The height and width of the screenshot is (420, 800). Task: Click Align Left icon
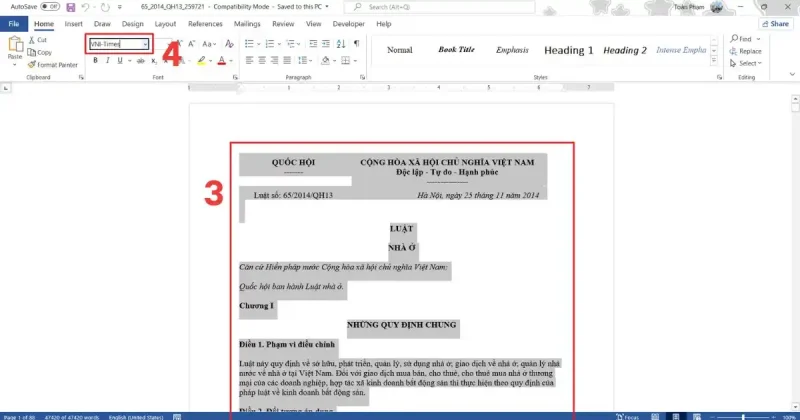(x=249, y=61)
